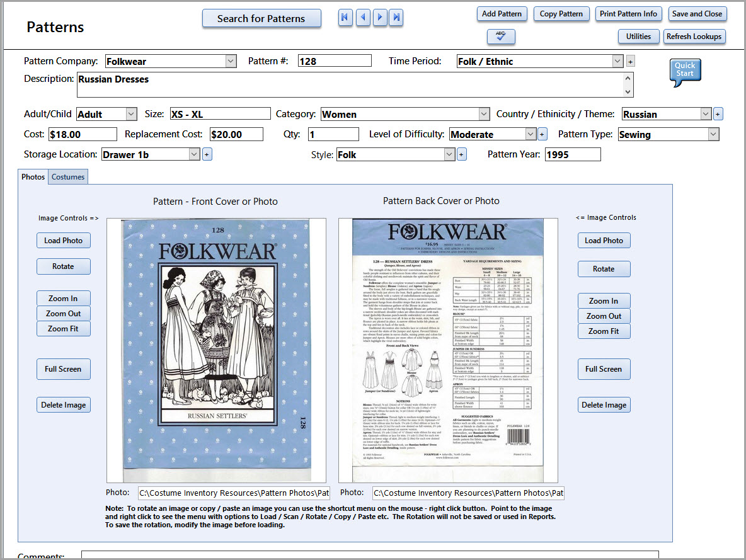Click the Pattern # field
Image resolution: width=746 pixels, height=560 pixels.
[335, 61]
